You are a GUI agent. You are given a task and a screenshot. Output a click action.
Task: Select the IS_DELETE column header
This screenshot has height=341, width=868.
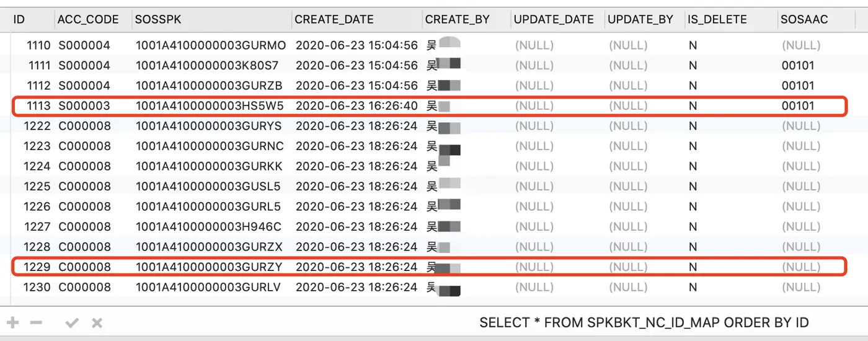pos(717,19)
